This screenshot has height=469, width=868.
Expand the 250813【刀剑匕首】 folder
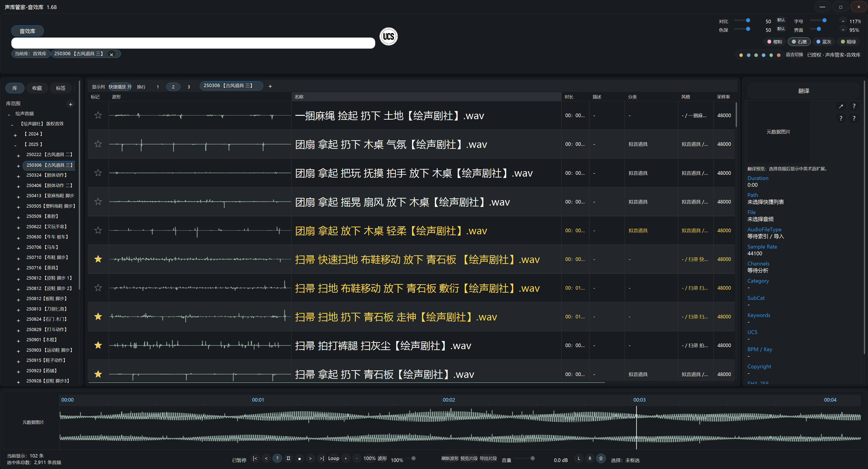(x=19, y=310)
